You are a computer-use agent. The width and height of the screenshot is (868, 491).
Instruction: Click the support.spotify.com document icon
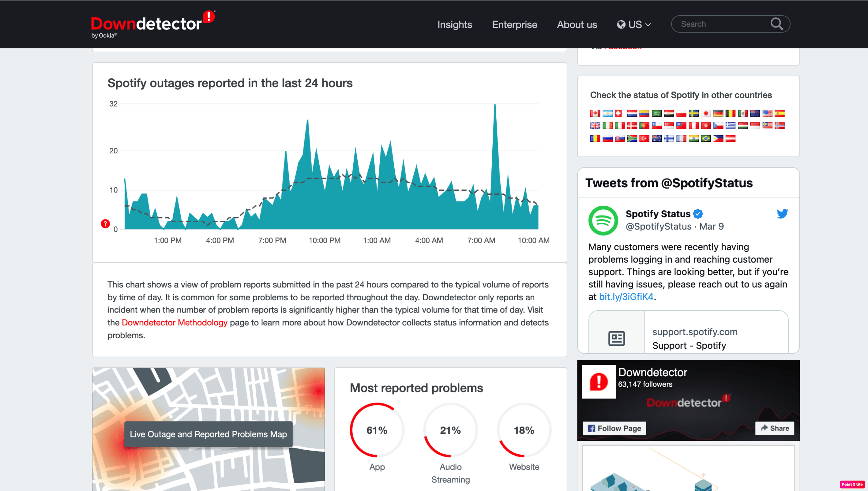tap(617, 338)
